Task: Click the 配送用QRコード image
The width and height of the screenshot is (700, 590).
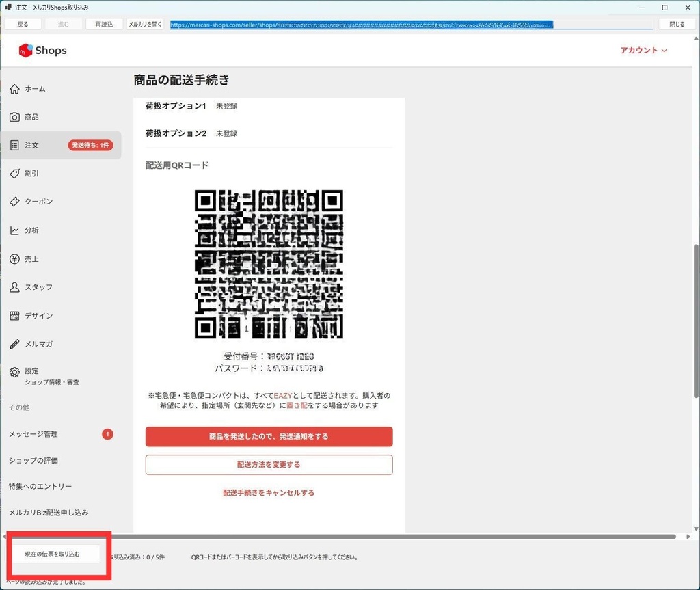Action: coord(269,264)
